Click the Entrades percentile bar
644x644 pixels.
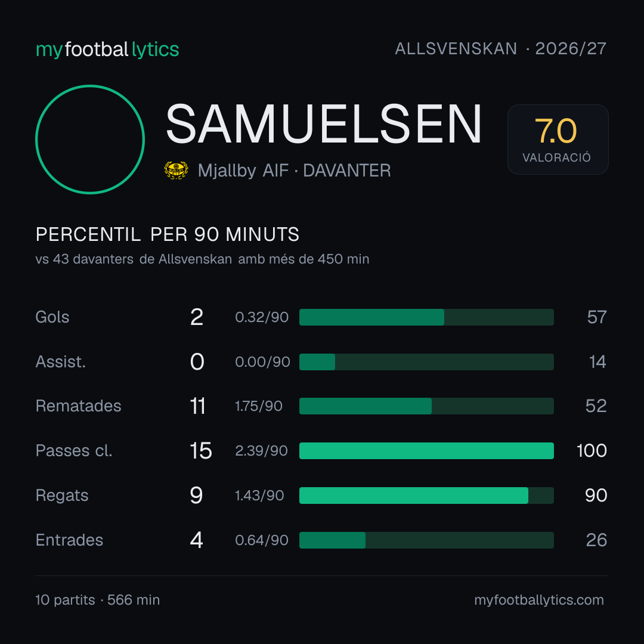(426, 540)
